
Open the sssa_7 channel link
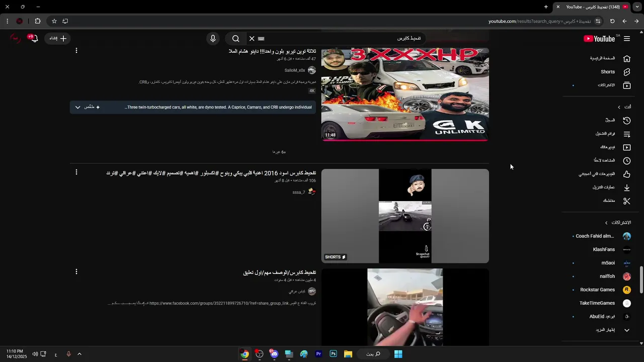point(299,192)
